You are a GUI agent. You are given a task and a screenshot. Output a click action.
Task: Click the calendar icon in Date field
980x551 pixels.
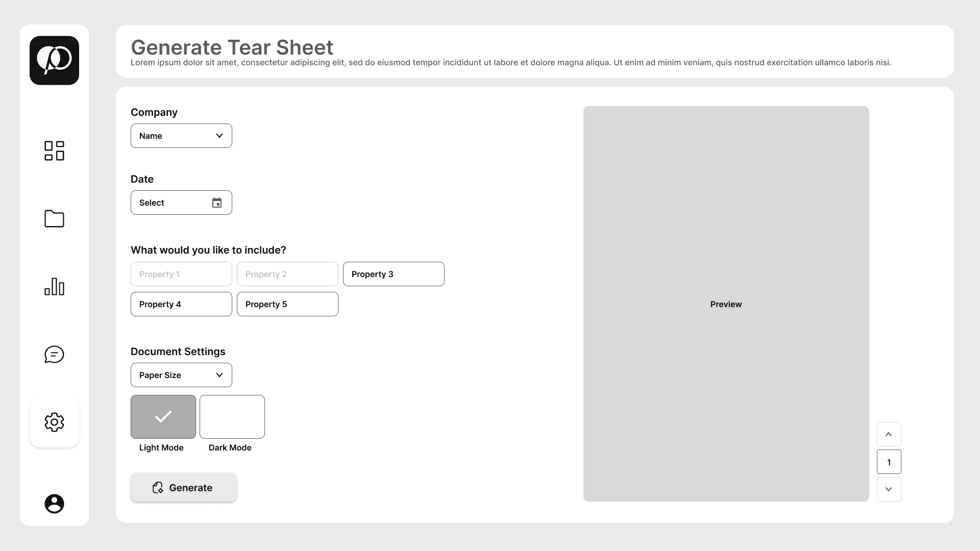[x=217, y=203]
